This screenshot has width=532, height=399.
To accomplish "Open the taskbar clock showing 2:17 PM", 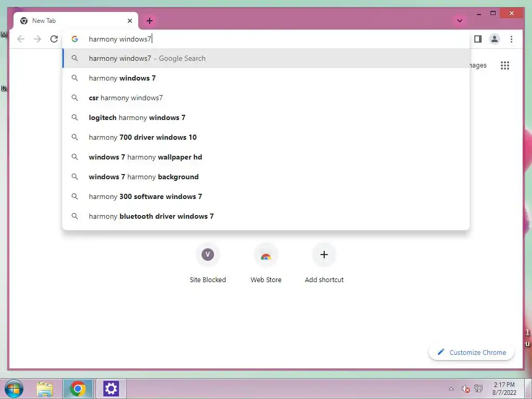I will (x=504, y=389).
